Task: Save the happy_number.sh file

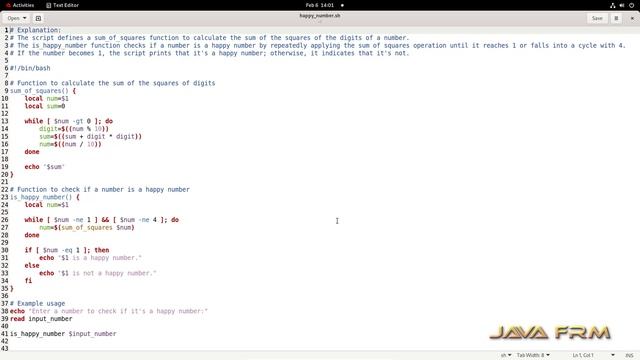Action: tap(597, 18)
